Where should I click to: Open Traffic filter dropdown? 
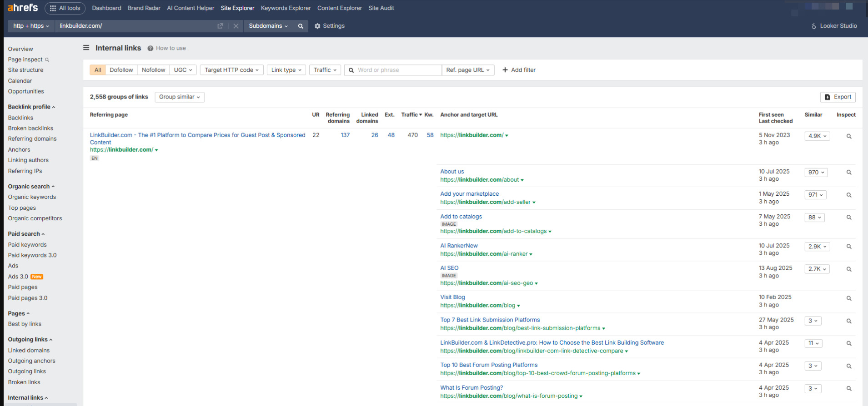point(325,70)
